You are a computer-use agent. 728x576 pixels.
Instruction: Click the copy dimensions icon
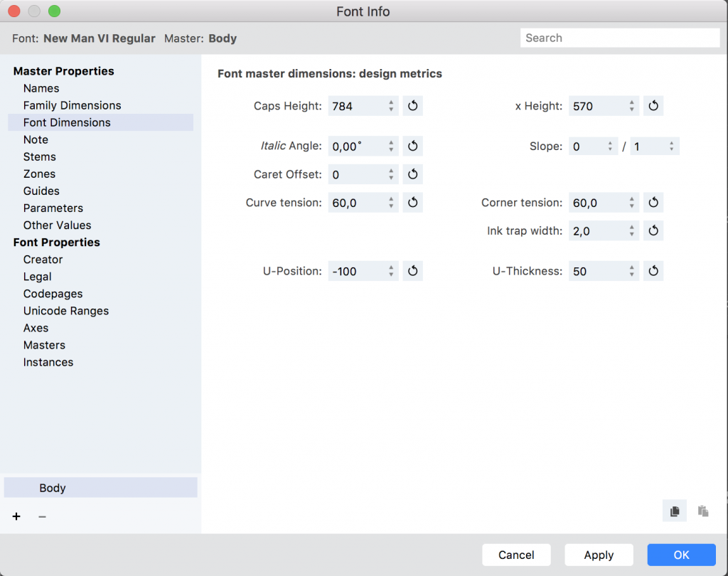pos(675,511)
